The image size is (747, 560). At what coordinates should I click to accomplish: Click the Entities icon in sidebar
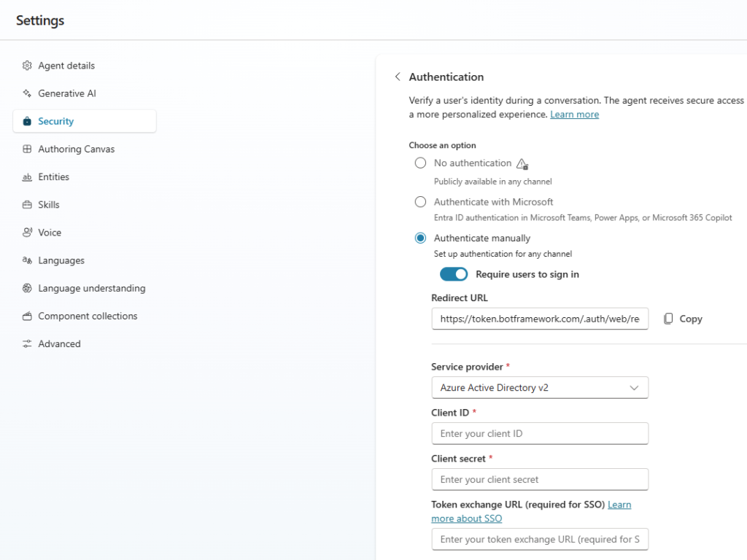pos(27,177)
